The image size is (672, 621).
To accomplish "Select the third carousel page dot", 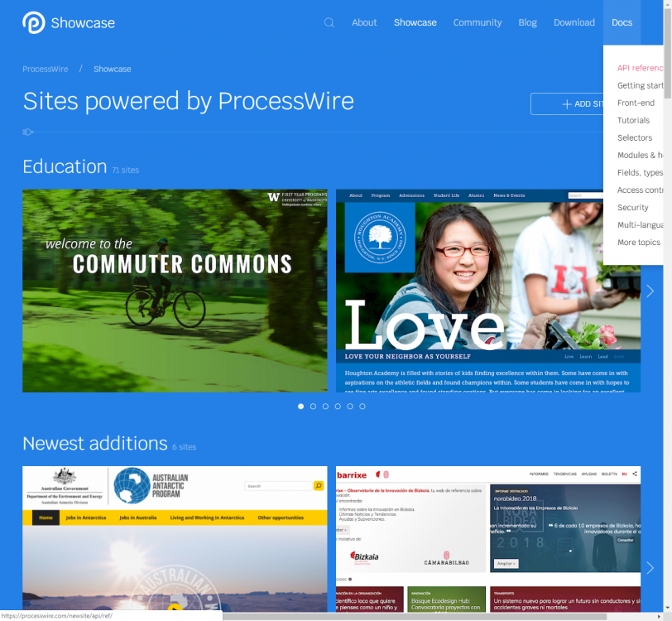I will pyautogui.click(x=326, y=407).
